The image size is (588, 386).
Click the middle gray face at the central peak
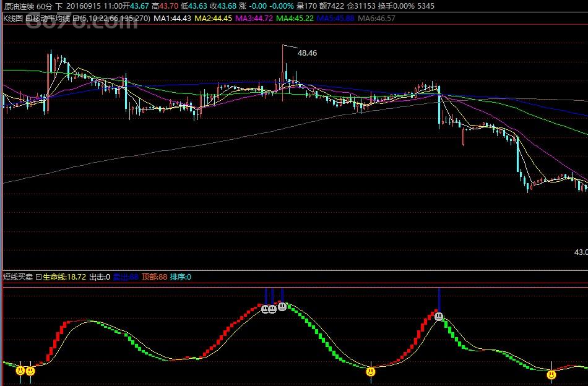click(272, 309)
